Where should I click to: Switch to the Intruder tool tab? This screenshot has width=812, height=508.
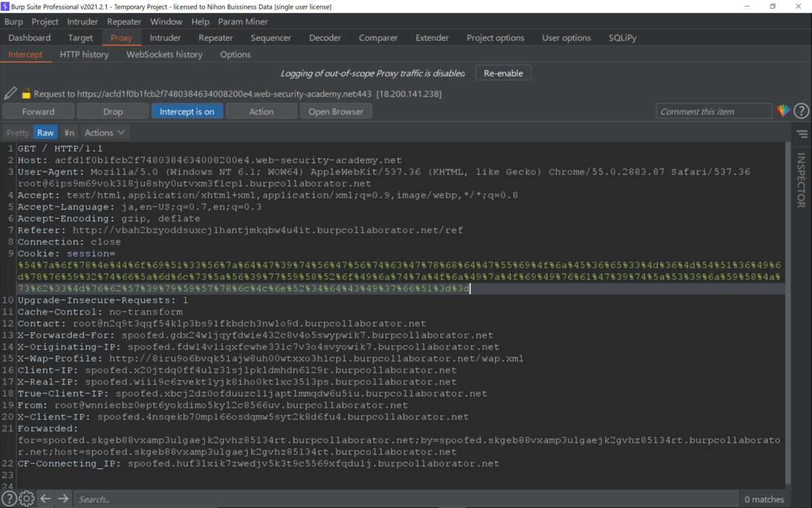click(x=165, y=38)
